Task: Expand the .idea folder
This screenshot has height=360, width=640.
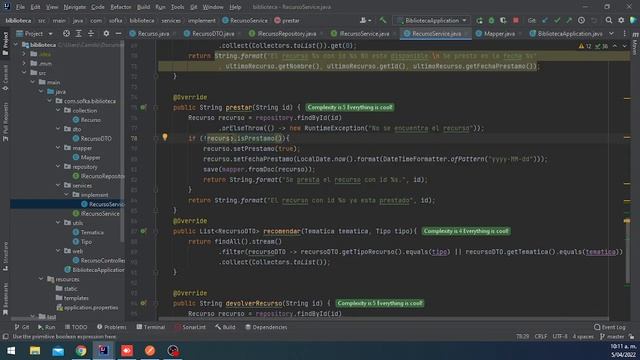Action: click(24, 54)
